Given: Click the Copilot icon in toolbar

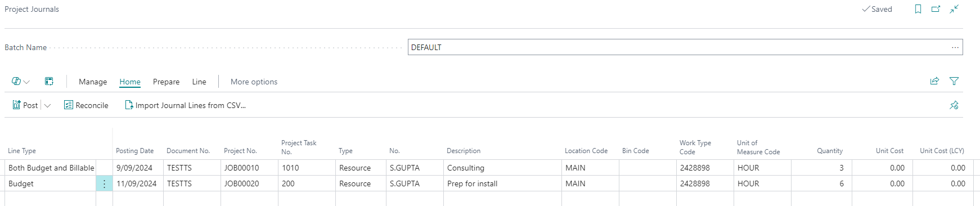Looking at the screenshot, I should pos(16,82).
